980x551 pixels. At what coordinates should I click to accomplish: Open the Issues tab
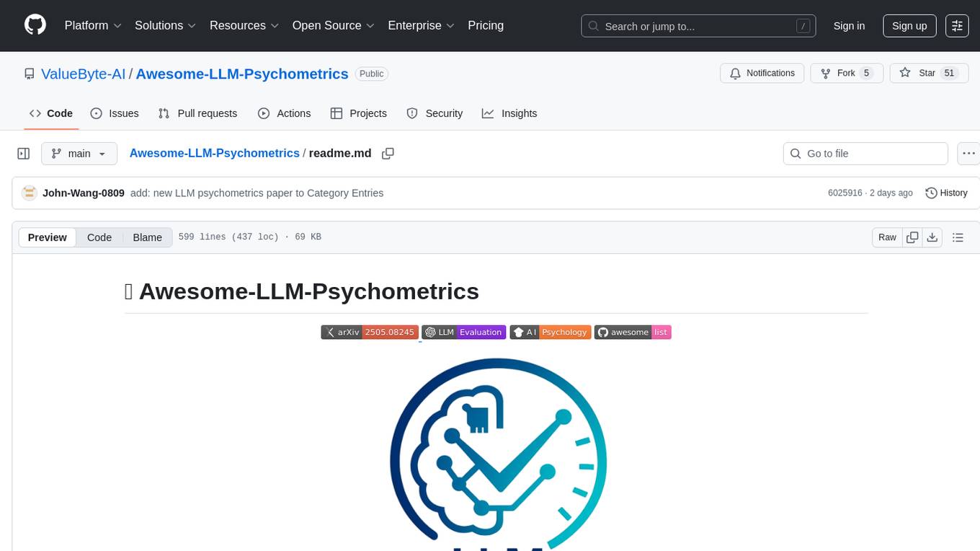point(115,113)
